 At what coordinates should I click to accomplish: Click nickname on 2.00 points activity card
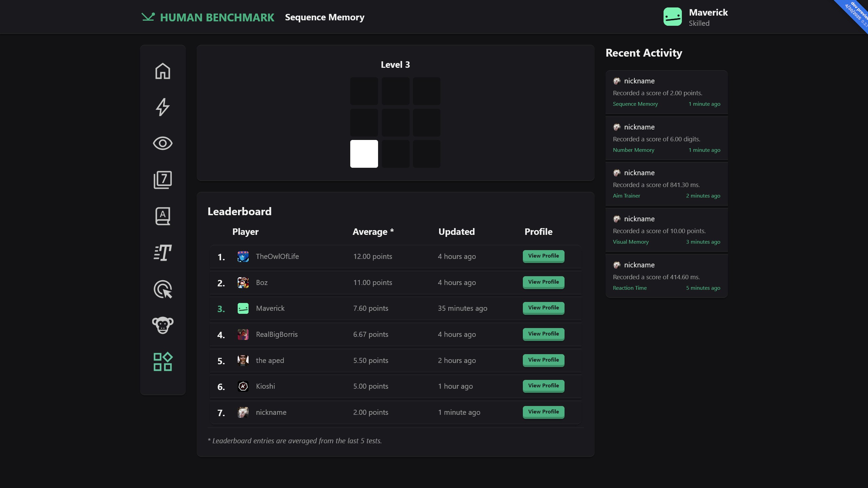tap(639, 81)
